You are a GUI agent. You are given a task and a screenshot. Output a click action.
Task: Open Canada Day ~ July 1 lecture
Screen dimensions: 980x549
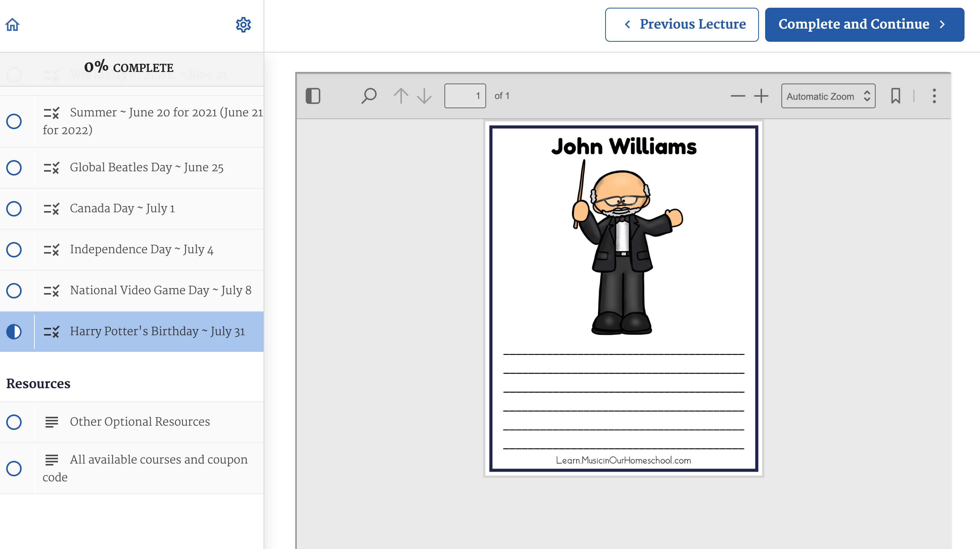(132, 209)
